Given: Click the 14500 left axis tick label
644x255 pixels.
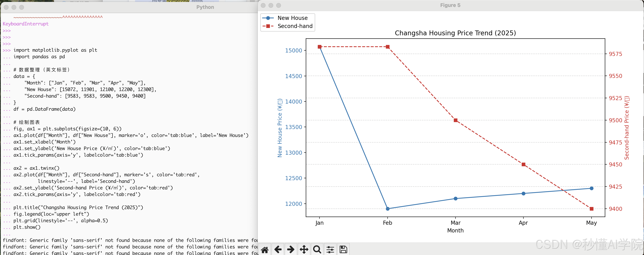Looking at the screenshot, I should pos(293,76).
